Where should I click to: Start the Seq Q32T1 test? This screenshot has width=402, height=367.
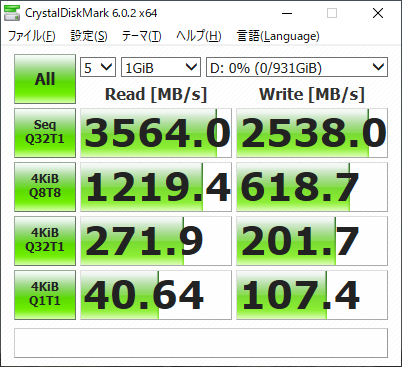coord(45,133)
